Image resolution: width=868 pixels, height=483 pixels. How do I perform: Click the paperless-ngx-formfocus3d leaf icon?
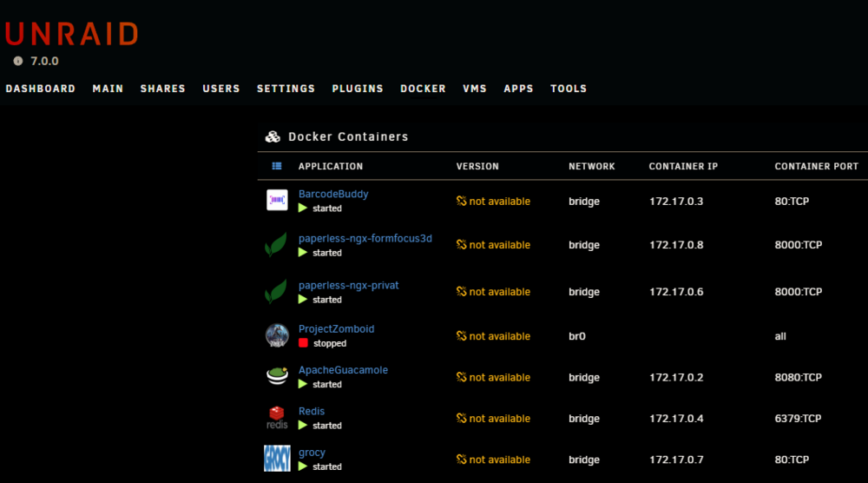pos(276,244)
